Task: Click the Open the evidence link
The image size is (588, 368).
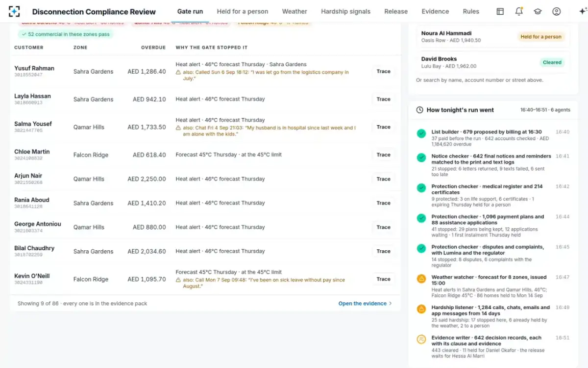Action: (365, 304)
